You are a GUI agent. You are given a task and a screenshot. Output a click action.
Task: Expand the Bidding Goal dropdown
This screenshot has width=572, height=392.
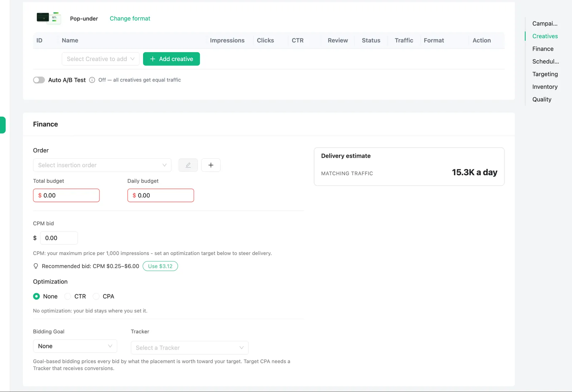pos(75,346)
